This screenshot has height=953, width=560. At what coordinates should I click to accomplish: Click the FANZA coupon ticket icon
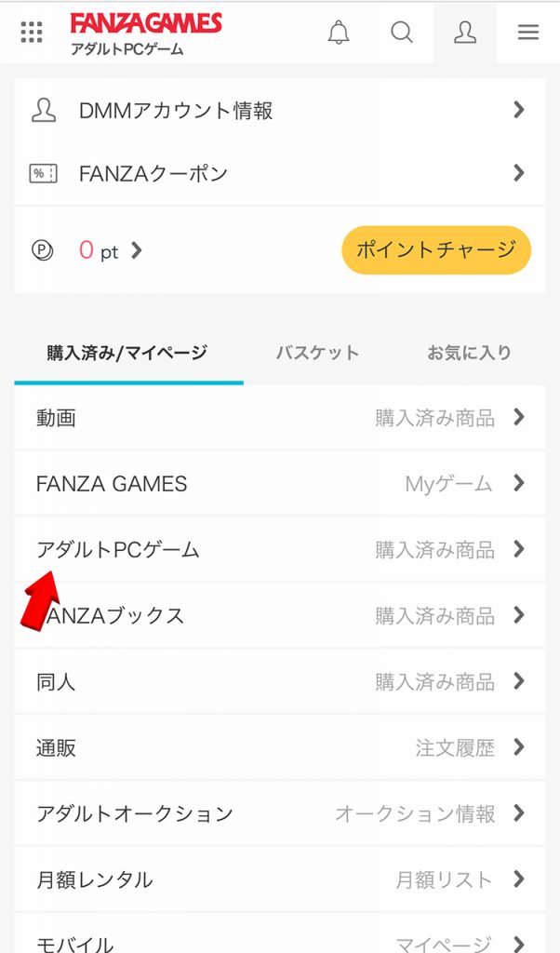tap(43, 174)
